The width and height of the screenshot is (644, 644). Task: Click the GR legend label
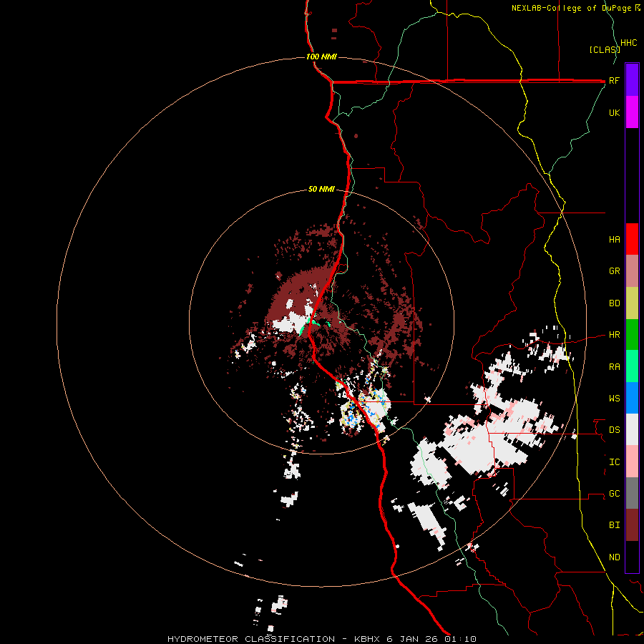614,271
